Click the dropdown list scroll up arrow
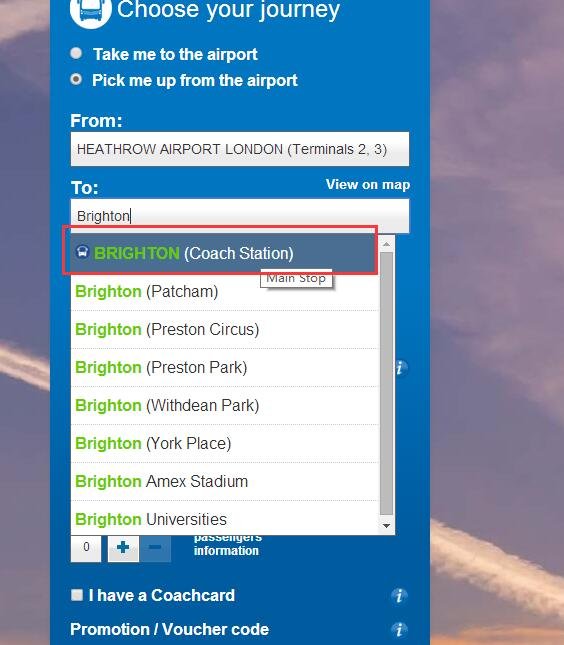 pos(386,244)
